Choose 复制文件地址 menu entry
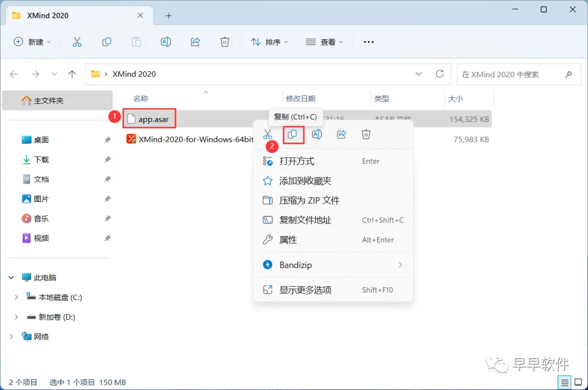Screen dimensions: 588x390 click(x=333, y=220)
